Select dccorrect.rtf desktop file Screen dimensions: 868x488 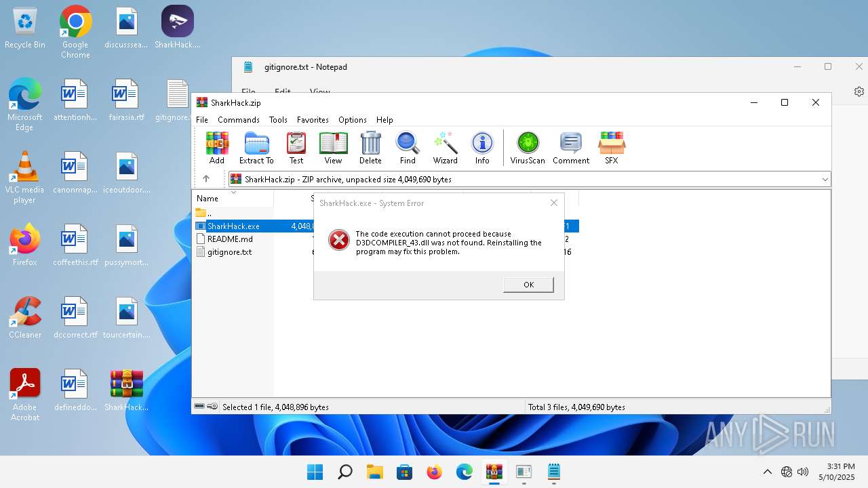click(x=75, y=317)
